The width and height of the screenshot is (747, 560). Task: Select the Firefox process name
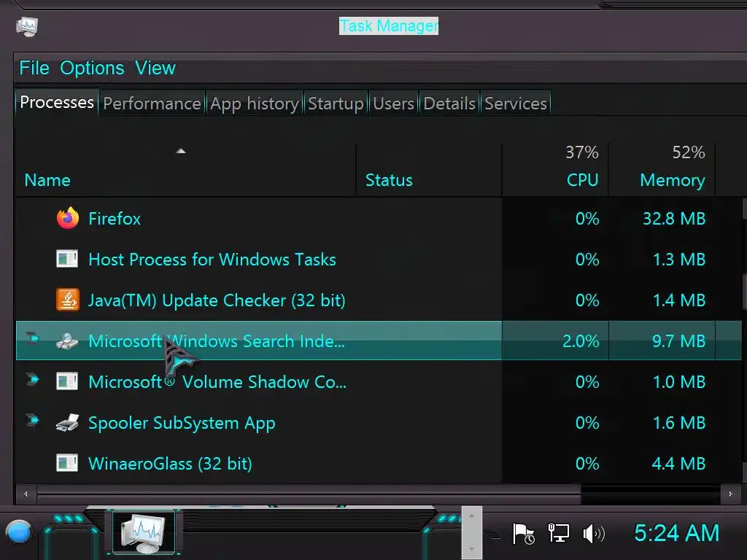click(x=115, y=219)
